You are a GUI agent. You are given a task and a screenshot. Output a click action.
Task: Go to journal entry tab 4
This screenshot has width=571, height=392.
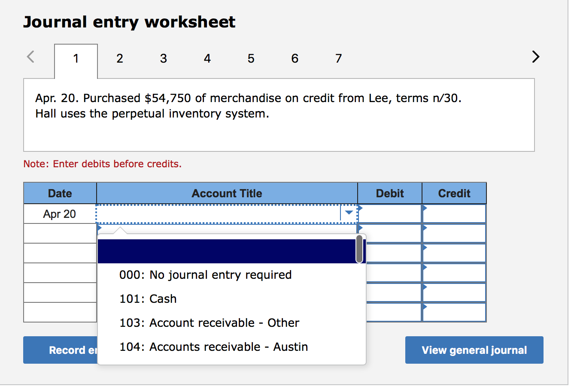click(207, 58)
